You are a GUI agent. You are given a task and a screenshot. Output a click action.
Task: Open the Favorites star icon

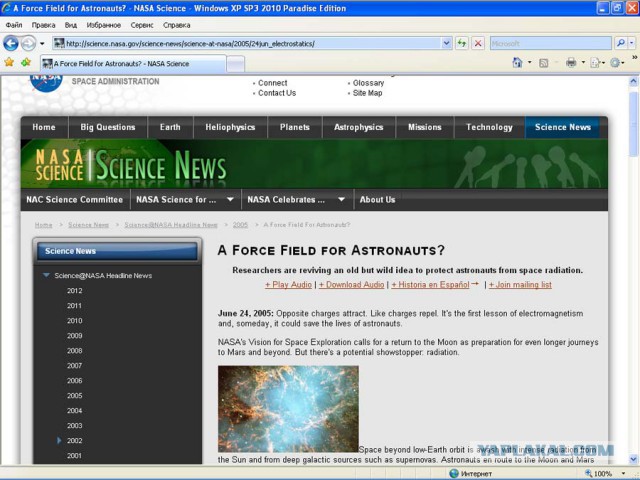click(x=9, y=62)
